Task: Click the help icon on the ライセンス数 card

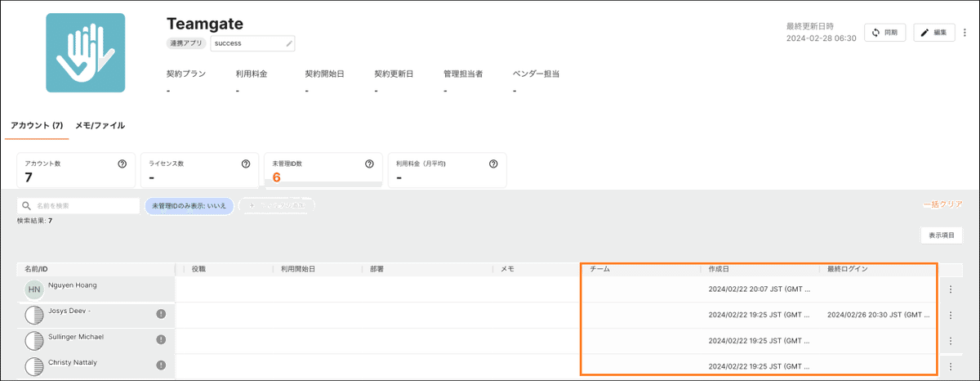Action: 246,164
